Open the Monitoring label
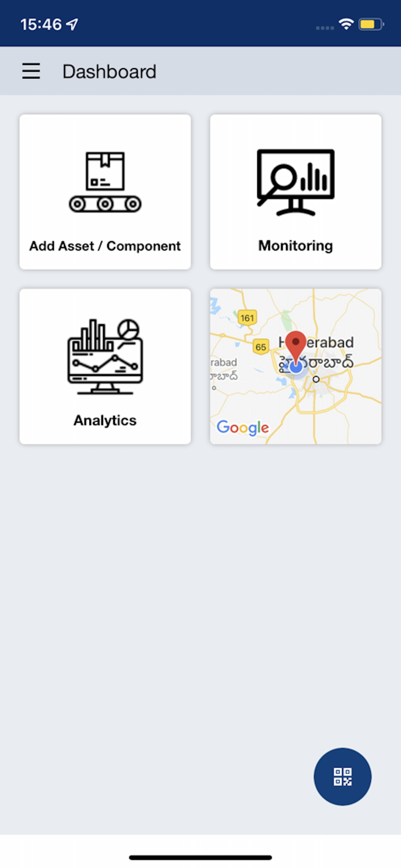 pyautogui.click(x=296, y=246)
